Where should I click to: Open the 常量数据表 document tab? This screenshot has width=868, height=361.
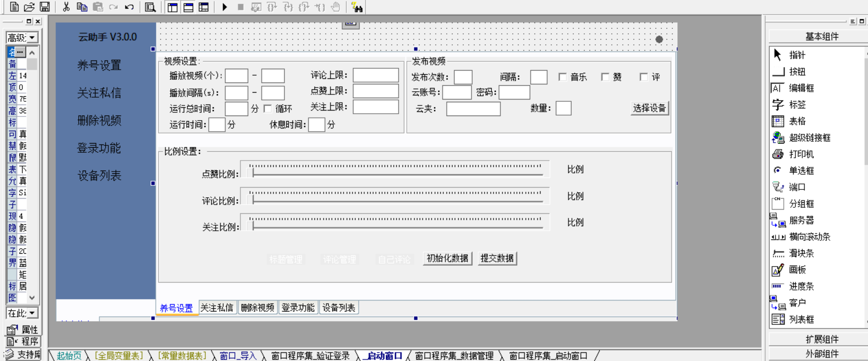click(182, 355)
